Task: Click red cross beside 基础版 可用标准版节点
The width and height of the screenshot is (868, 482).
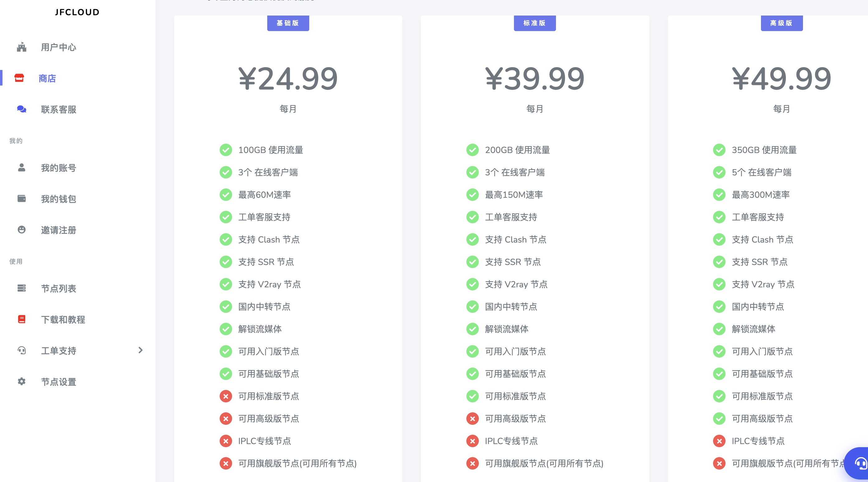Action: pyautogui.click(x=226, y=396)
